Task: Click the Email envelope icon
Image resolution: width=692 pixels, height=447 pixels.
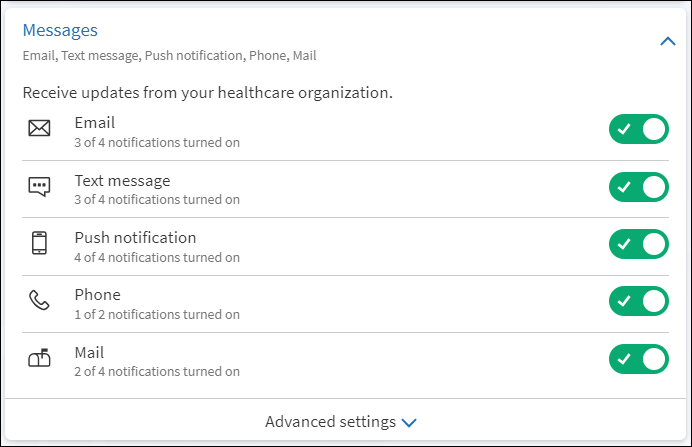Action: (x=39, y=128)
